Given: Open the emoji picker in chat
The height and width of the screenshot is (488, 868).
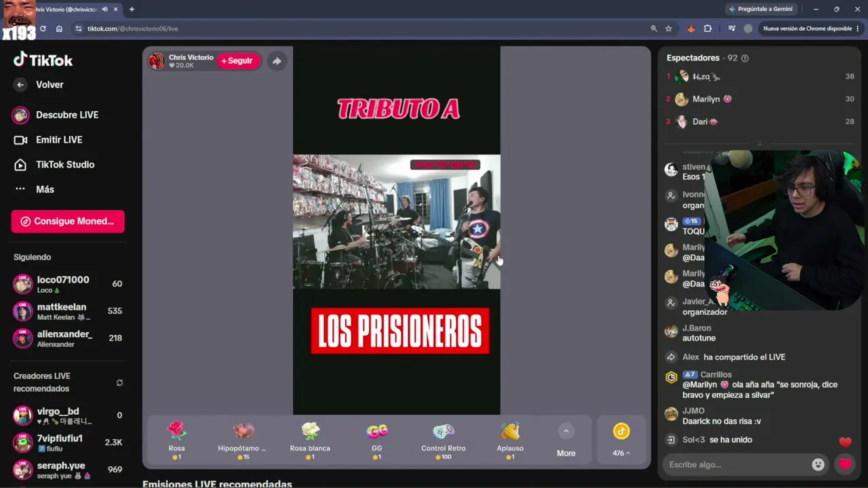Looking at the screenshot, I should (818, 465).
